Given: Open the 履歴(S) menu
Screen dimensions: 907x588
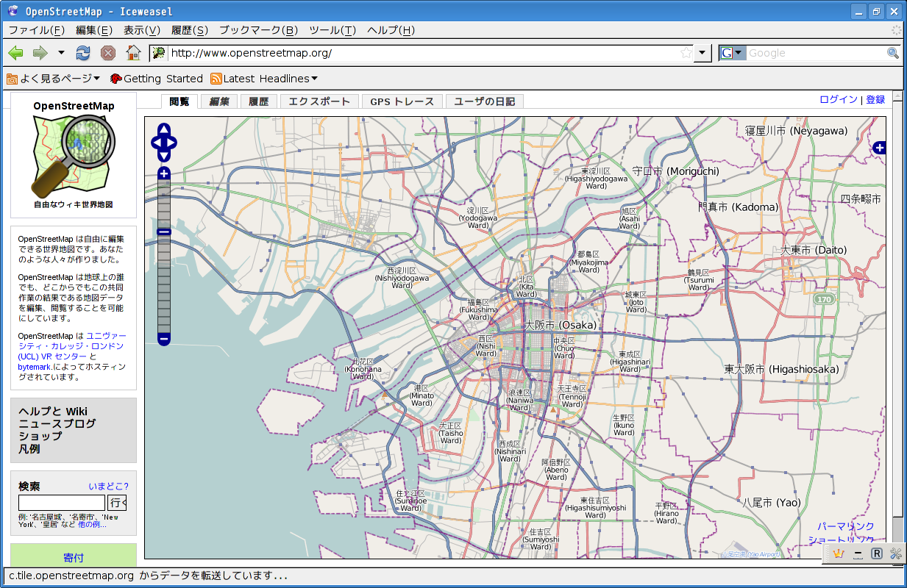Looking at the screenshot, I should (190, 30).
